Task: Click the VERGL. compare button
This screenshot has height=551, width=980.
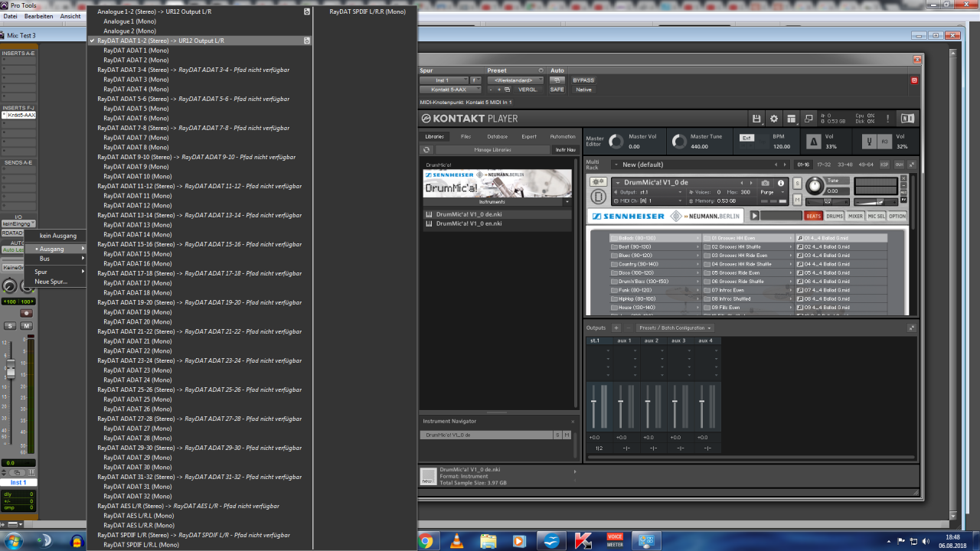Action: 528,90
